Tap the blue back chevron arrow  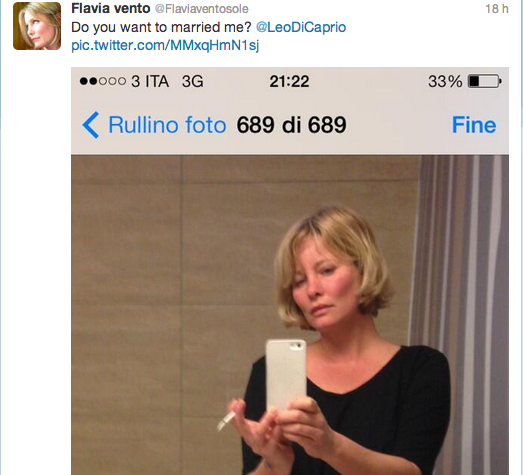[91, 125]
